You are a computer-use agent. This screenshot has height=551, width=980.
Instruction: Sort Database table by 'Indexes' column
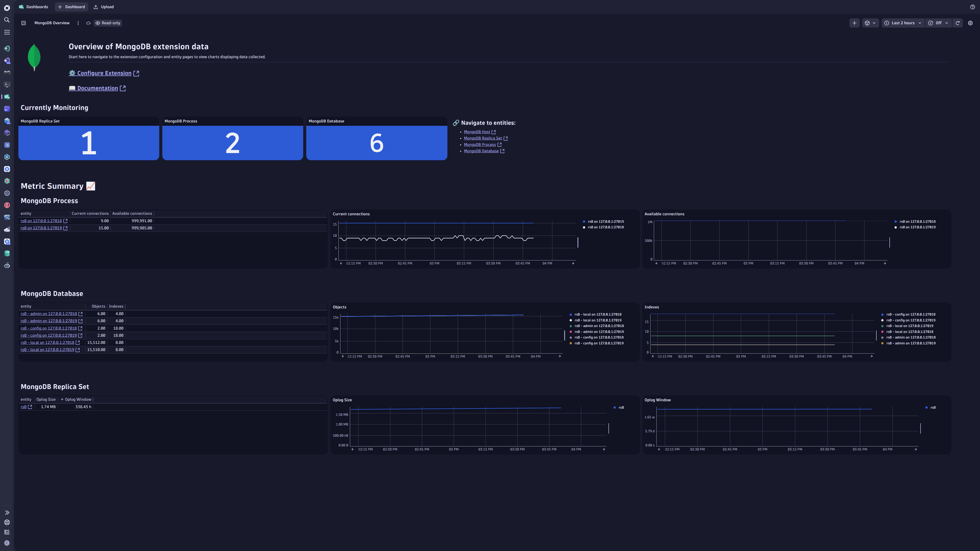tap(116, 306)
